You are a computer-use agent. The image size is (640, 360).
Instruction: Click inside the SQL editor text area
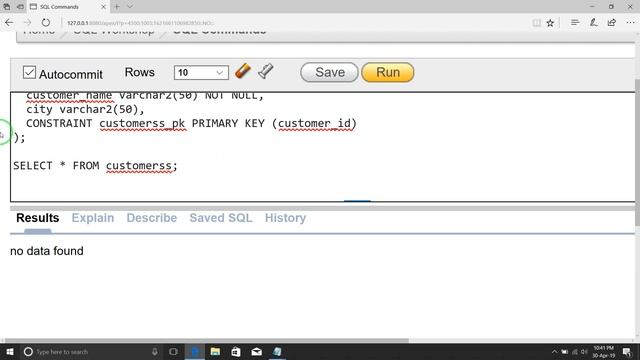click(322, 147)
